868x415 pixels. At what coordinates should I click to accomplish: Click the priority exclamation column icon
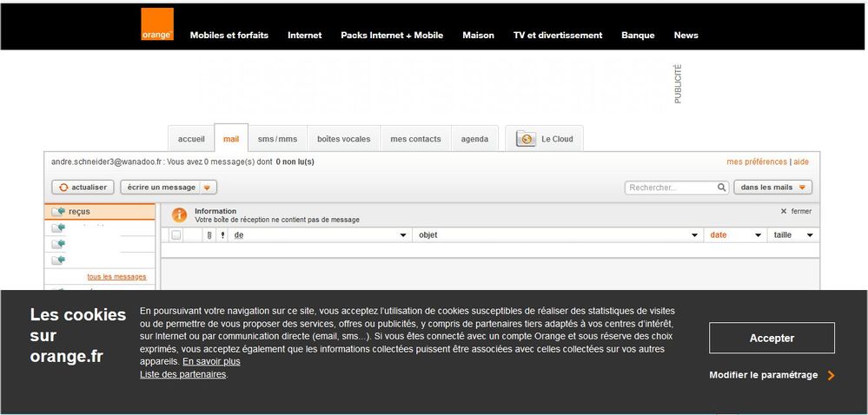pos(222,235)
